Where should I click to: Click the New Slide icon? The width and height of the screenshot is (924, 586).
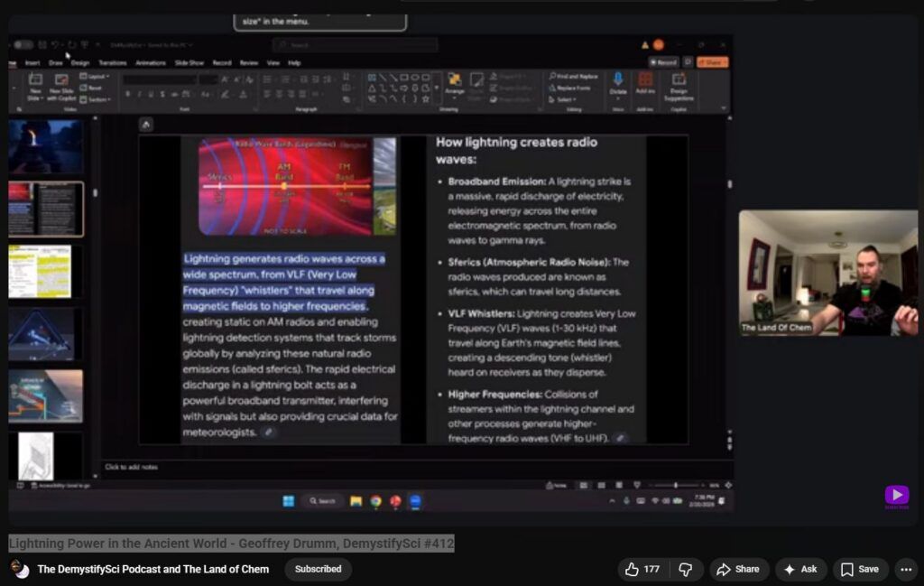[x=35, y=81]
